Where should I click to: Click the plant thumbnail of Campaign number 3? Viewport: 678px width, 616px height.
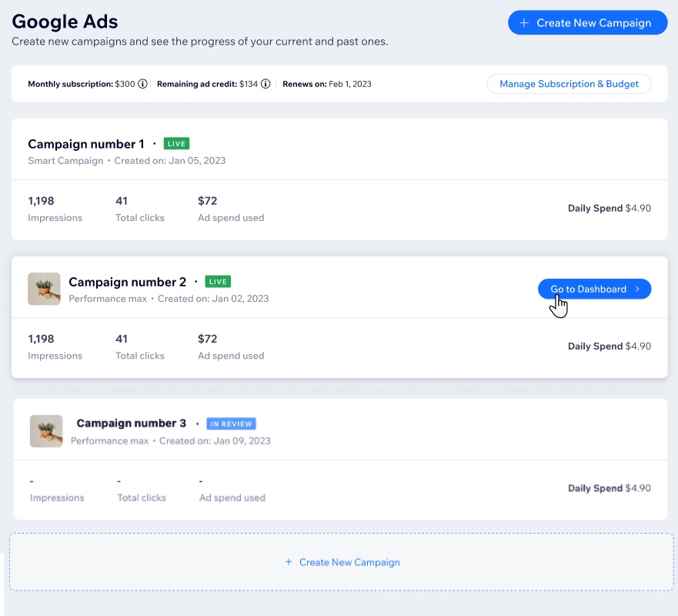click(x=46, y=431)
